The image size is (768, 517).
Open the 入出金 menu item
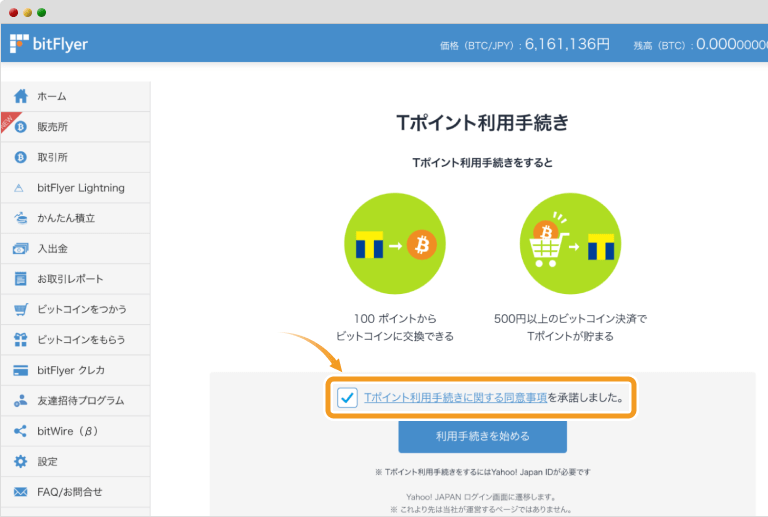pos(75,249)
